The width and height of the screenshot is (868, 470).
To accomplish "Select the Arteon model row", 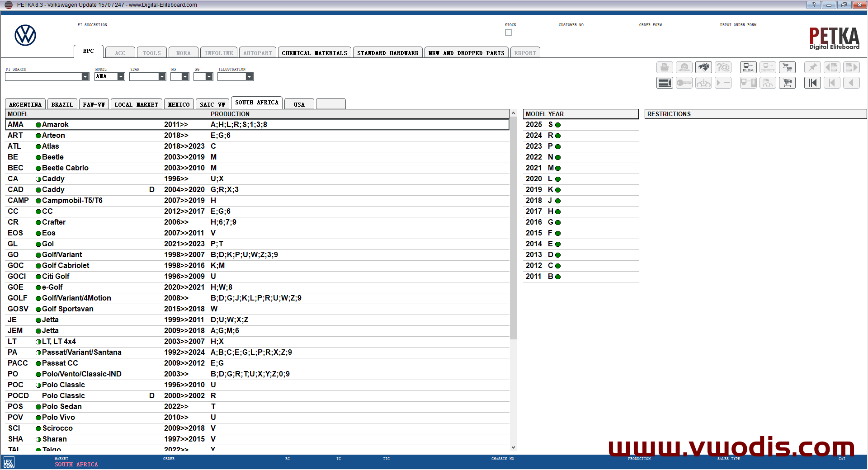I will (257, 136).
